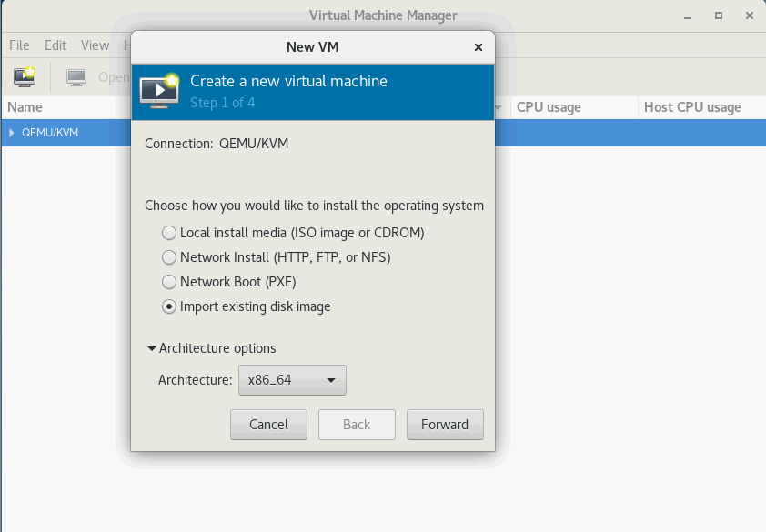Click the wizard header monitor icon
This screenshot has width=766, height=532.
[x=159, y=90]
